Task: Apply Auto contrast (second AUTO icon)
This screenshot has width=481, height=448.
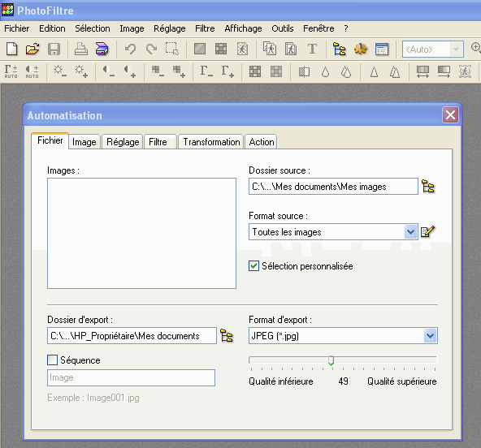Action: (x=32, y=71)
